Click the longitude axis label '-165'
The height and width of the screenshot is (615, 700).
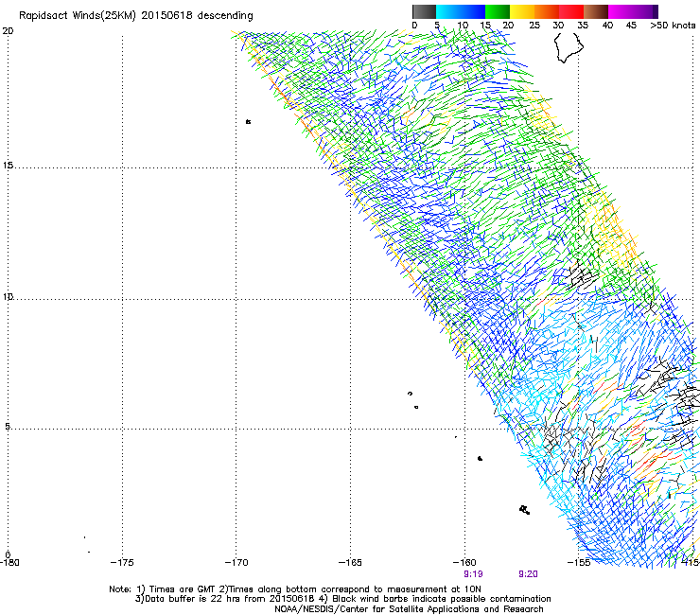tap(350, 562)
